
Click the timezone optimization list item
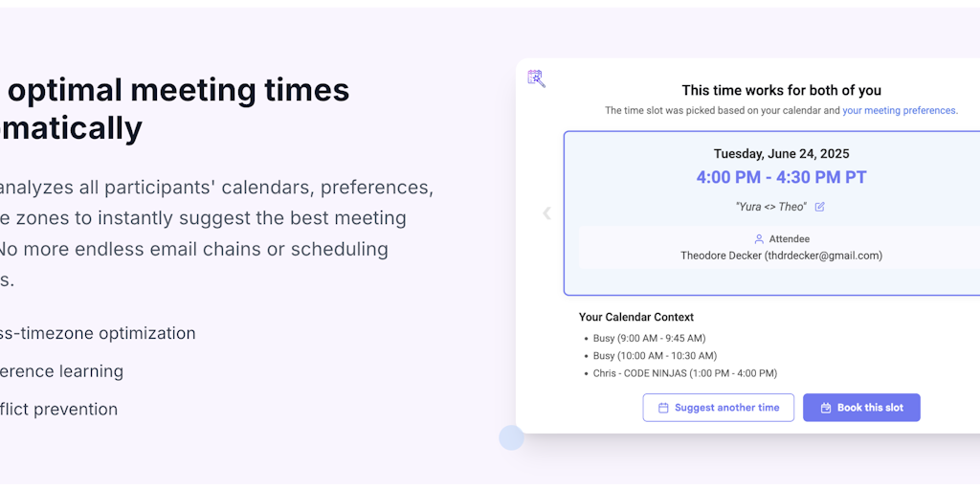(x=98, y=333)
